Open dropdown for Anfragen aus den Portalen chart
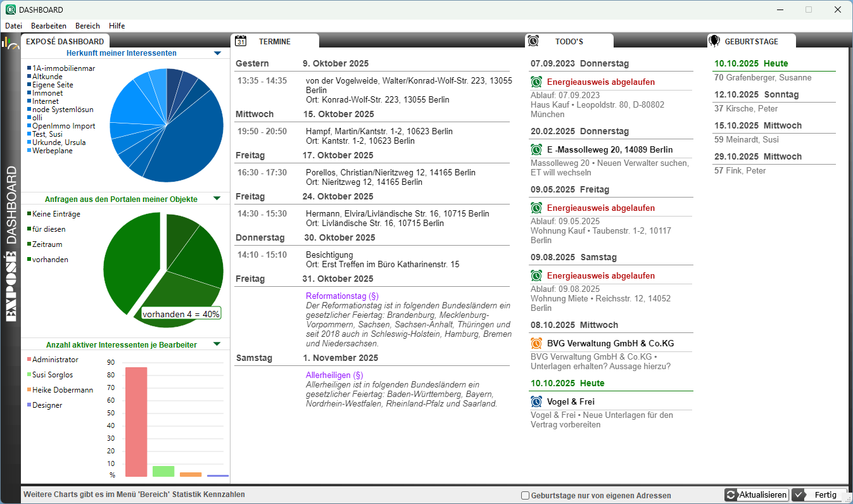853x504 pixels. click(x=217, y=199)
